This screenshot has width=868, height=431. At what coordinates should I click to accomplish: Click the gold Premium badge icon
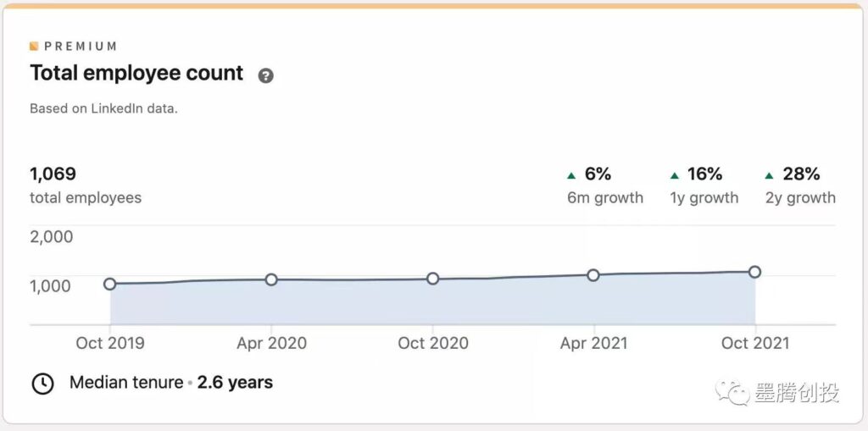pos(34,47)
